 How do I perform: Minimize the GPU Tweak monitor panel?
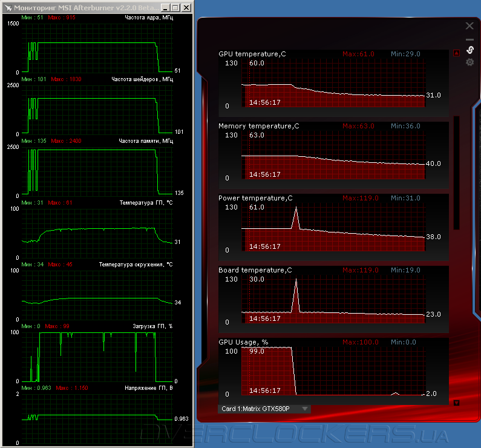[x=470, y=39]
